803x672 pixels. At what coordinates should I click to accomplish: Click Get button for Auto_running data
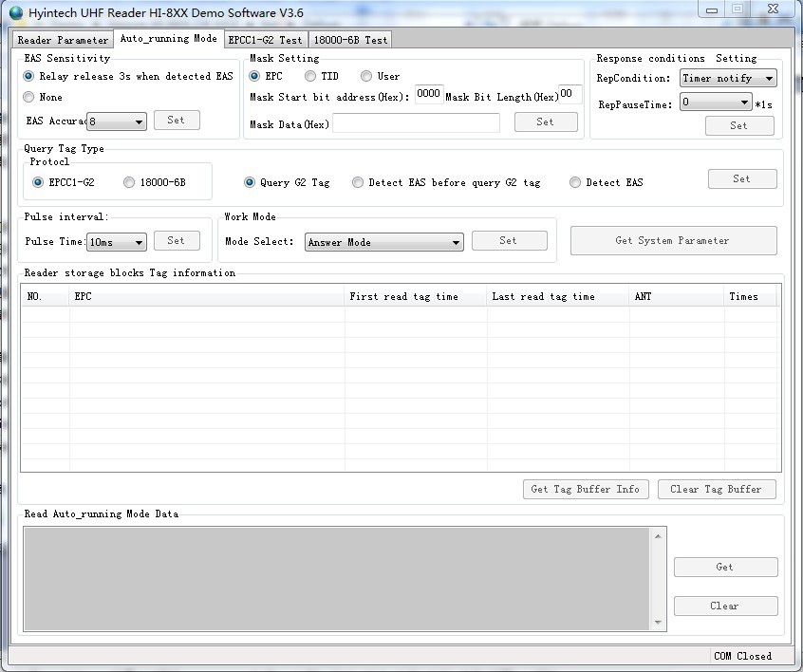pyautogui.click(x=726, y=567)
